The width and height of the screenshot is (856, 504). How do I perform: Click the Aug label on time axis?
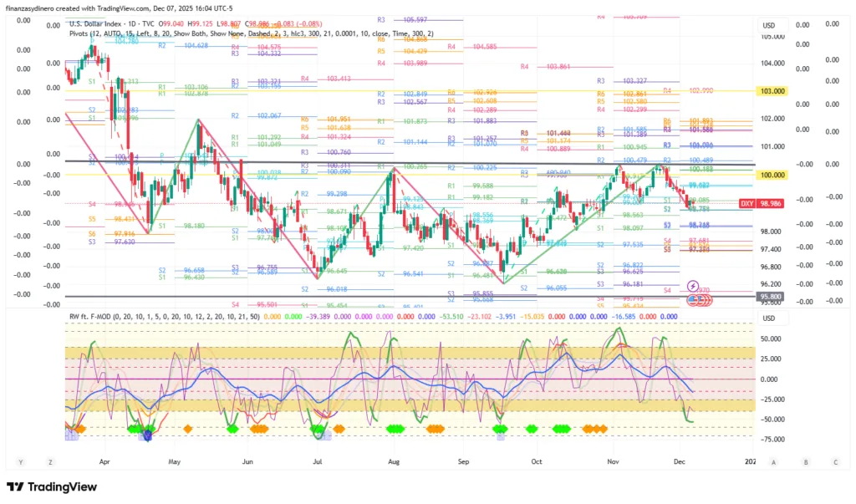393,461
